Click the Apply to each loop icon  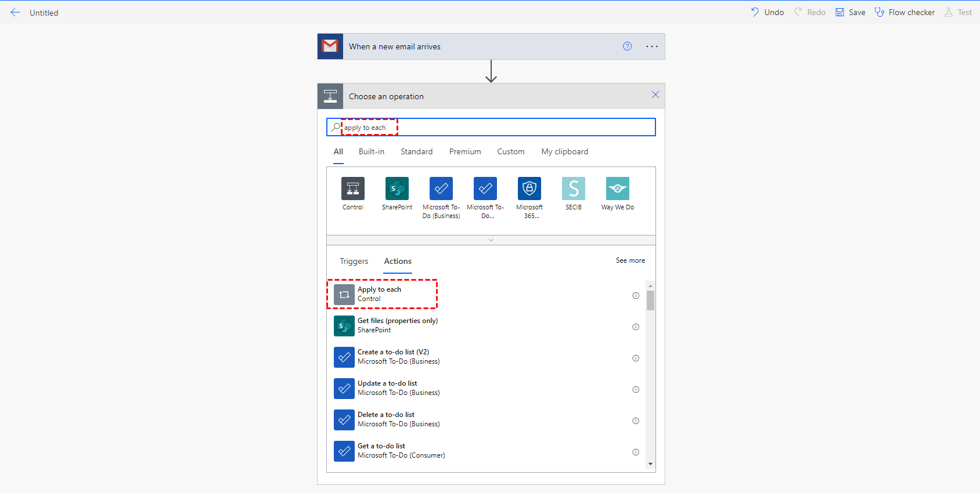[344, 295]
